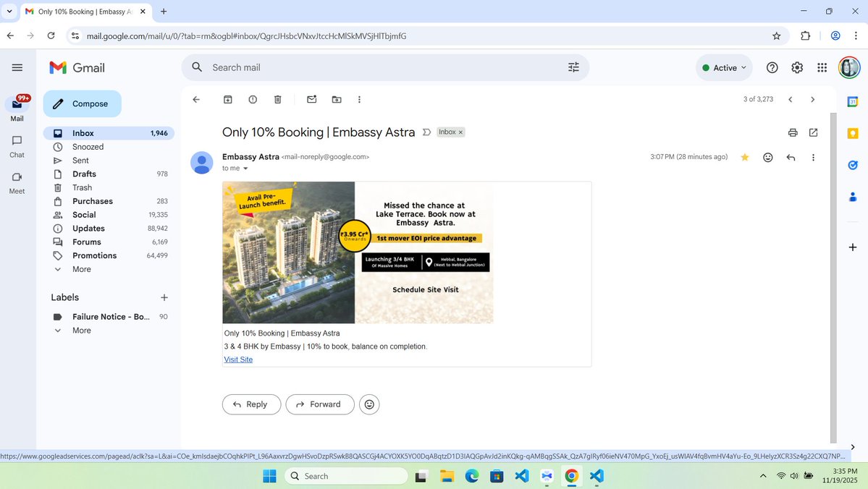The height and width of the screenshot is (489, 868).
Task: Delete the email
Action: (x=277, y=99)
